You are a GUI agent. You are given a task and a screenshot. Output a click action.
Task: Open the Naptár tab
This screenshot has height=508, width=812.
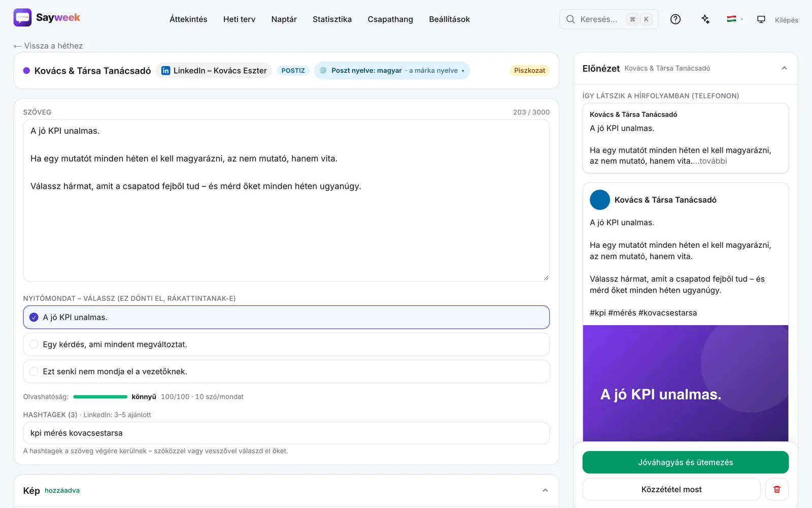tap(284, 19)
